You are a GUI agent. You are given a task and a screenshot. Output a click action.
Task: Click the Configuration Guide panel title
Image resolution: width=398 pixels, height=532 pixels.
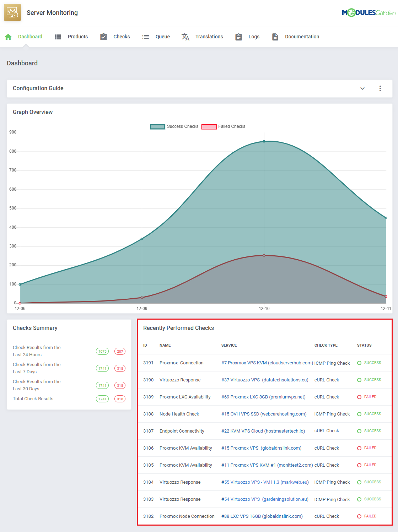pos(38,88)
